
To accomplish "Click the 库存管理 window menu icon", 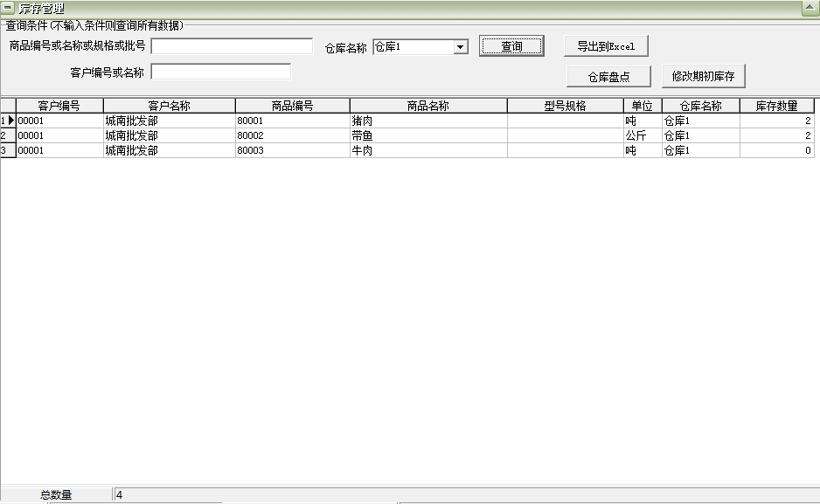I will point(8,8).
